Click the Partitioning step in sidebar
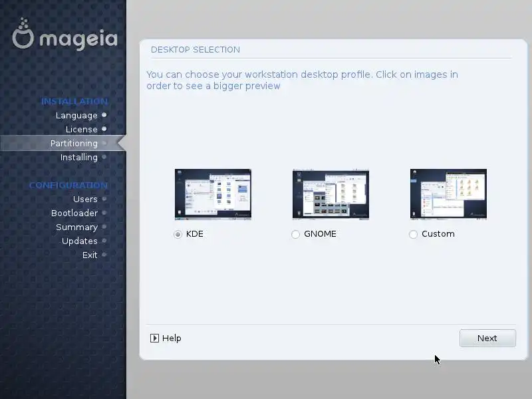Screen dimensions: 532x399 (x=74, y=143)
